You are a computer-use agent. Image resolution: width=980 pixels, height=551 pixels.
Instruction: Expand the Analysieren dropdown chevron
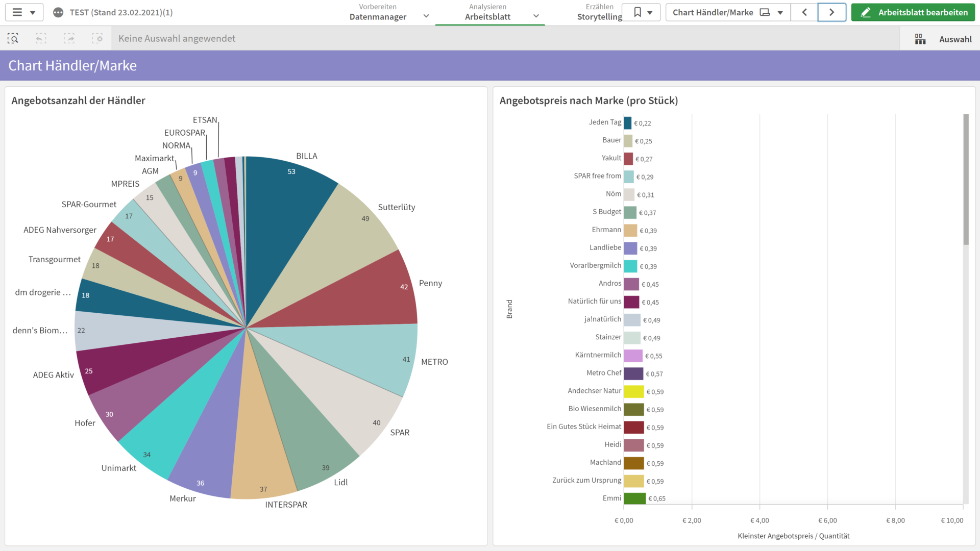pos(536,16)
